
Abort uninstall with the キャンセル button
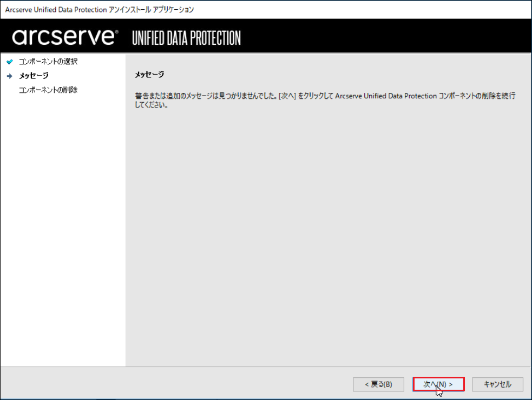pos(497,384)
